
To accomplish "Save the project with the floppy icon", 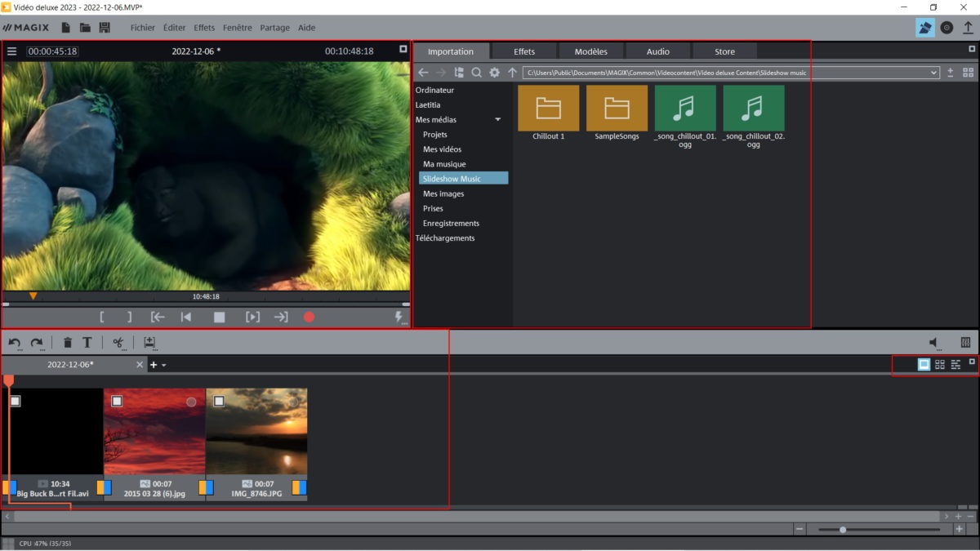I will [x=105, y=28].
